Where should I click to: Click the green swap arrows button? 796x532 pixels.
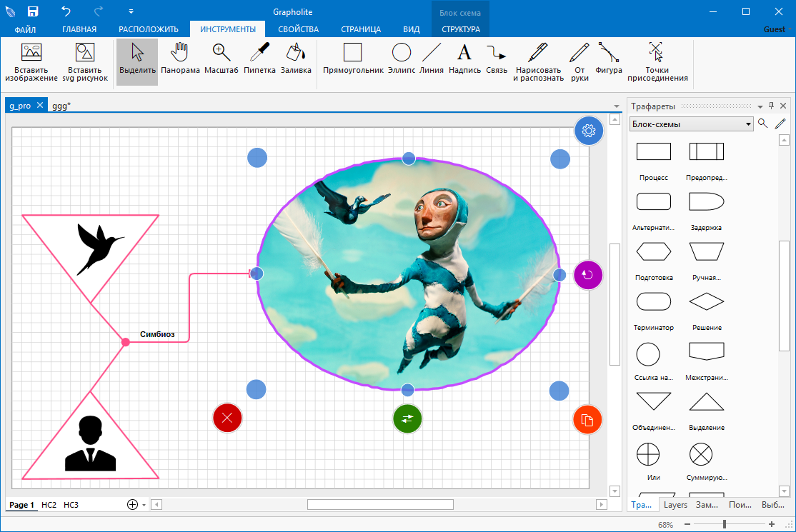pos(407,418)
